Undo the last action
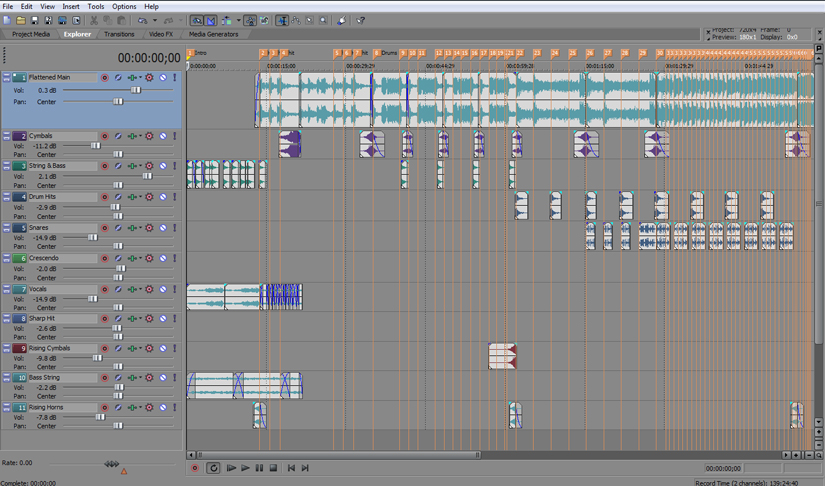This screenshot has height=486, width=825. (x=142, y=21)
